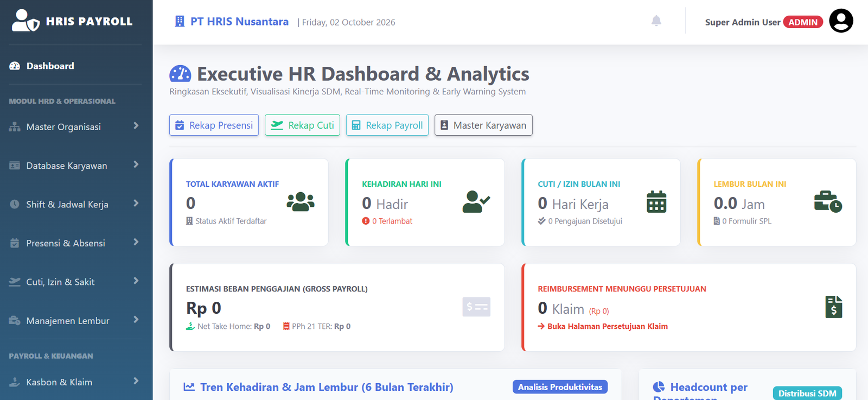Click the people group icon in Total Karyawan Aktif
868x400 pixels.
[x=301, y=202]
